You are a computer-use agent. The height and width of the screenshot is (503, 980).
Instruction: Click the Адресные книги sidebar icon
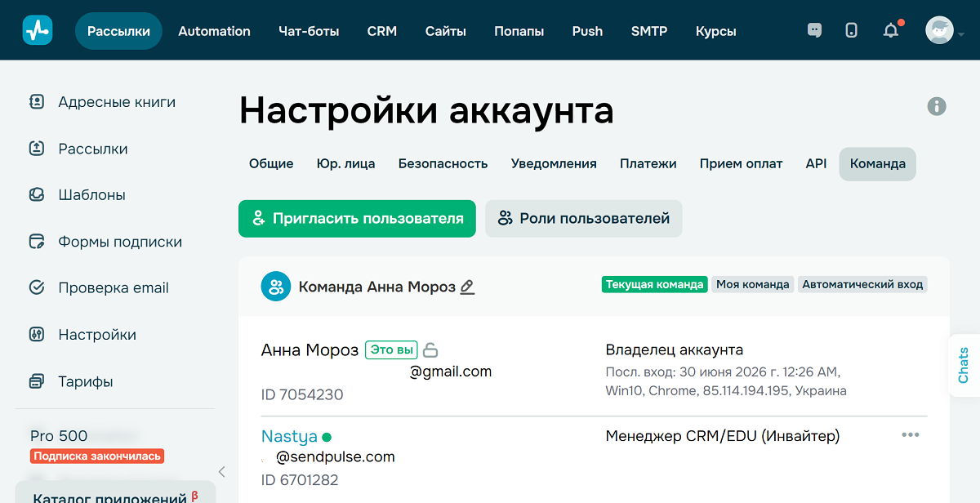(x=37, y=102)
